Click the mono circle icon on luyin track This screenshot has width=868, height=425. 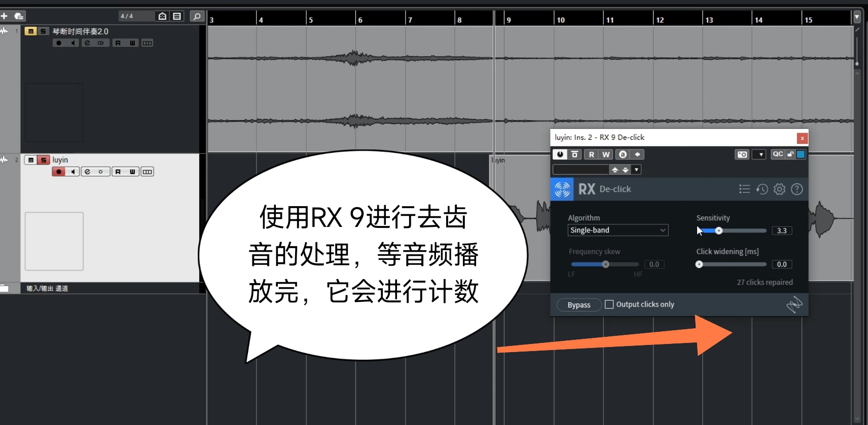point(101,172)
